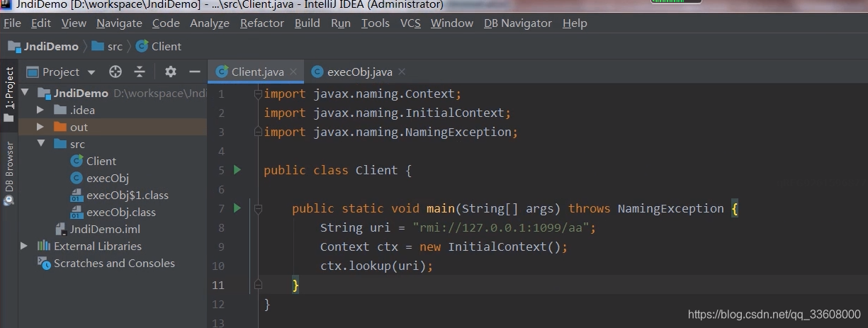Screen dimensions: 868x328
Task: Click InitialContext() constructor call in code
Action: (504, 247)
